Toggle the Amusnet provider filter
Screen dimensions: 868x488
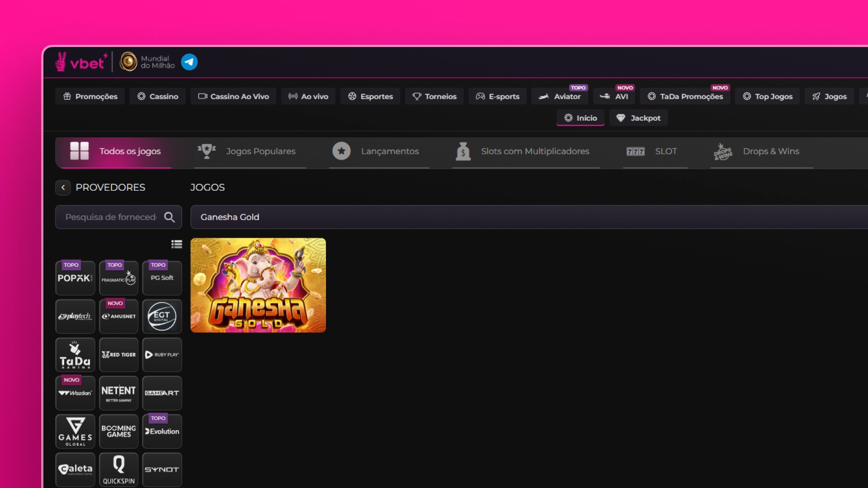tap(118, 316)
